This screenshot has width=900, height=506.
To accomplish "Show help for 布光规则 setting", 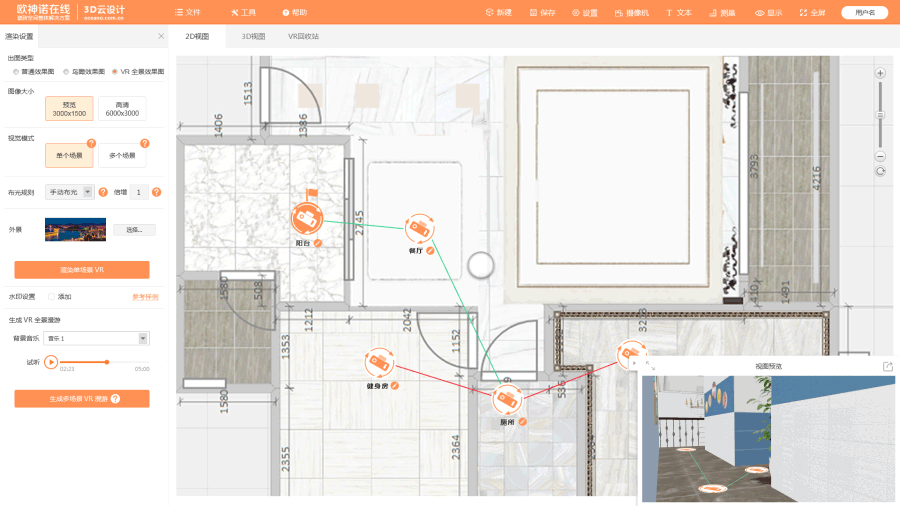I will pyautogui.click(x=103, y=192).
